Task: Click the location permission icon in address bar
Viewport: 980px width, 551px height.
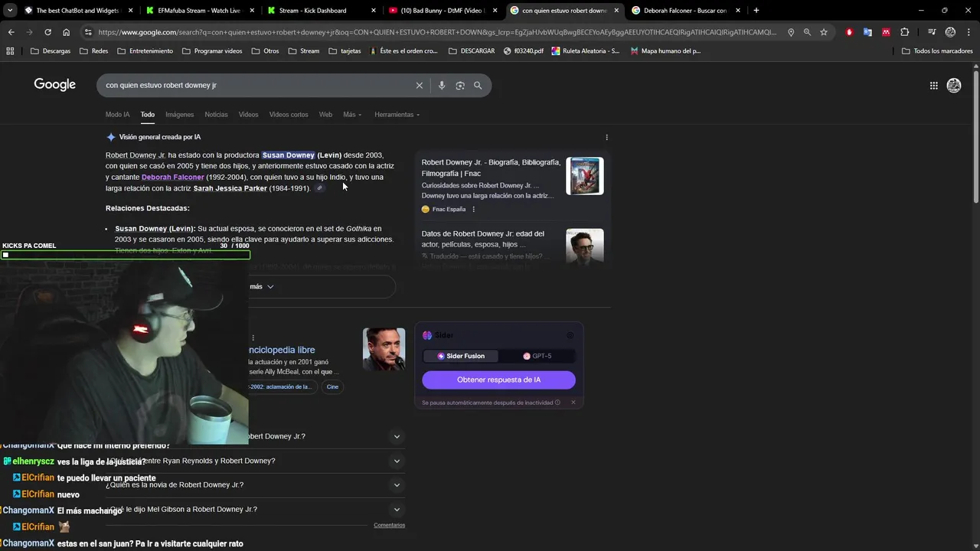Action: tap(791, 32)
